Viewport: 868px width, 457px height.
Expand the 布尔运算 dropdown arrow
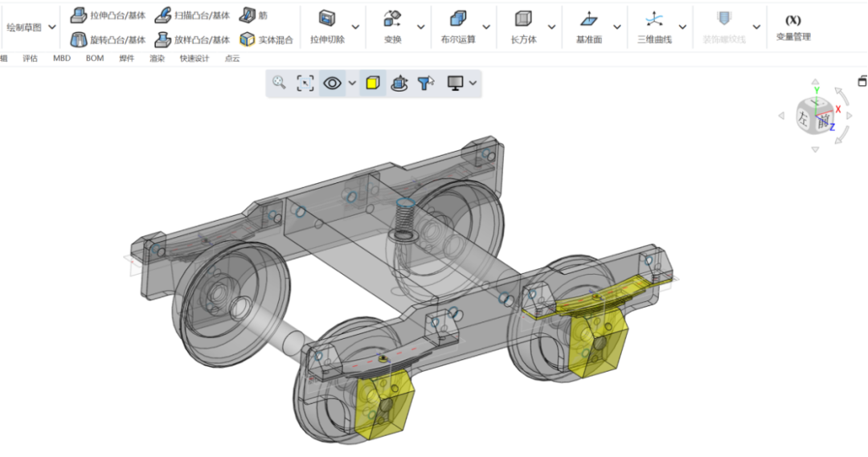click(486, 27)
